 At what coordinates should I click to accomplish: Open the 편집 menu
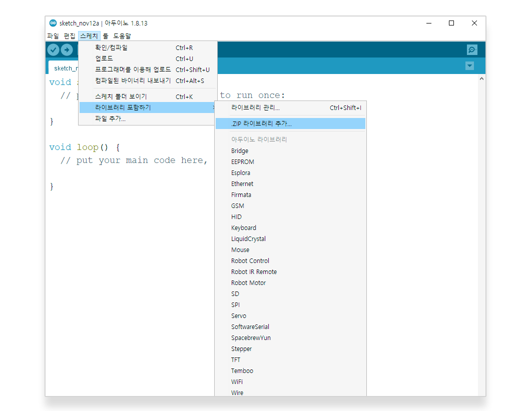[x=70, y=36]
